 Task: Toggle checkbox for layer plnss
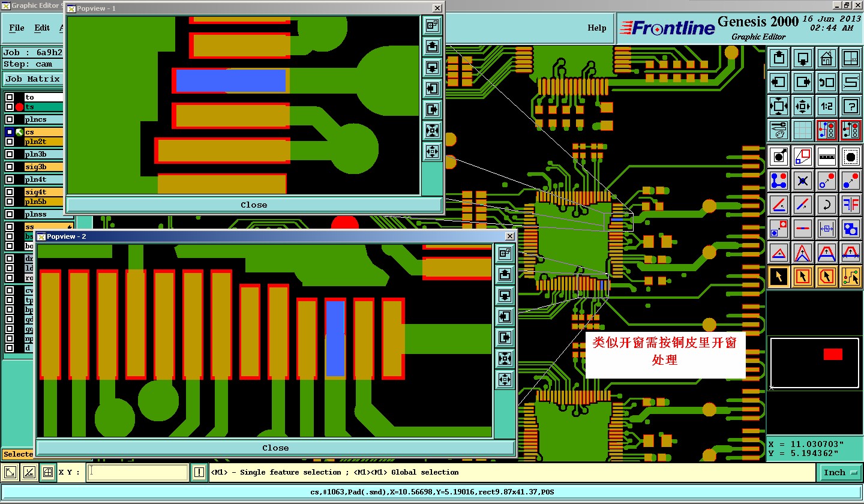tap(10, 214)
